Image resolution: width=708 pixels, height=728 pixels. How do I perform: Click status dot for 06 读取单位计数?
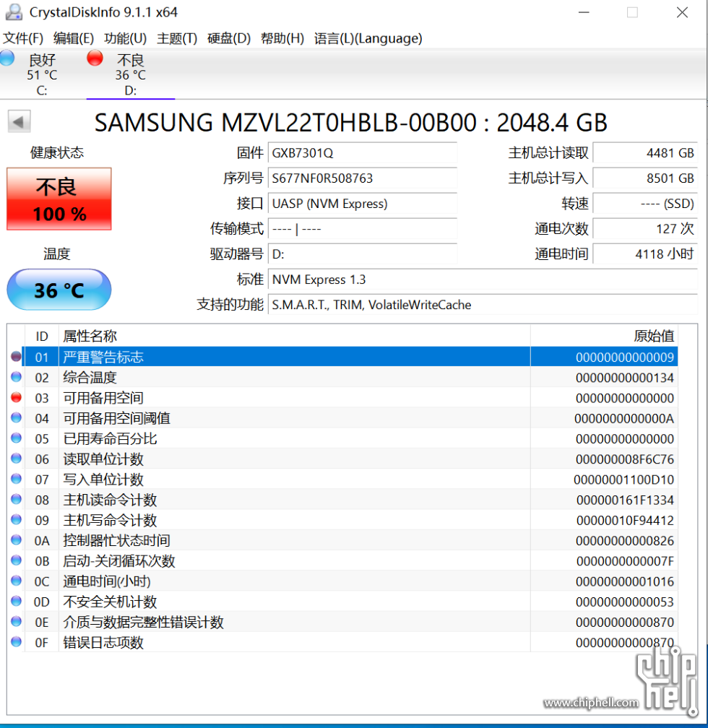coord(17,459)
